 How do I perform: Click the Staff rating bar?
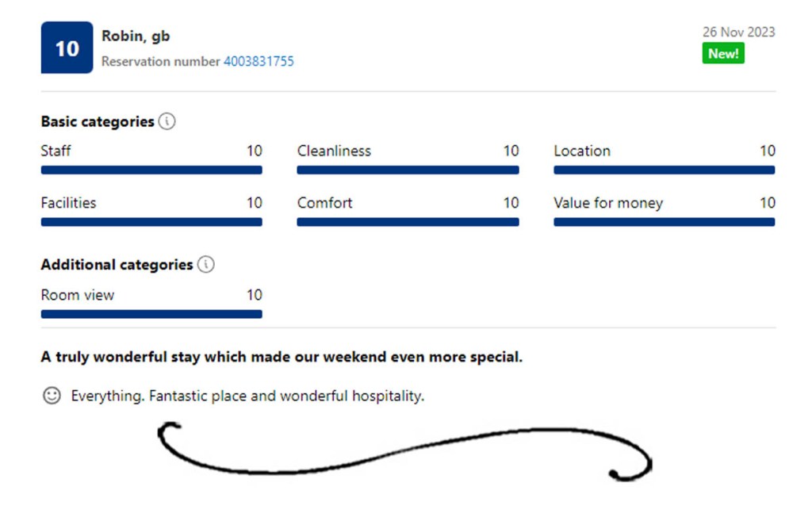tap(151, 170)
